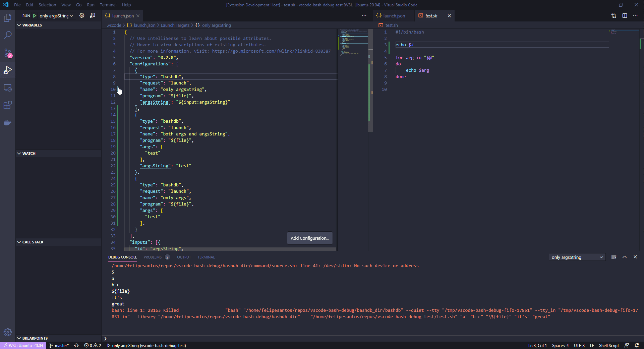The image size is (644, 349).
Task: Close the bottom panel
Action: 635,257
